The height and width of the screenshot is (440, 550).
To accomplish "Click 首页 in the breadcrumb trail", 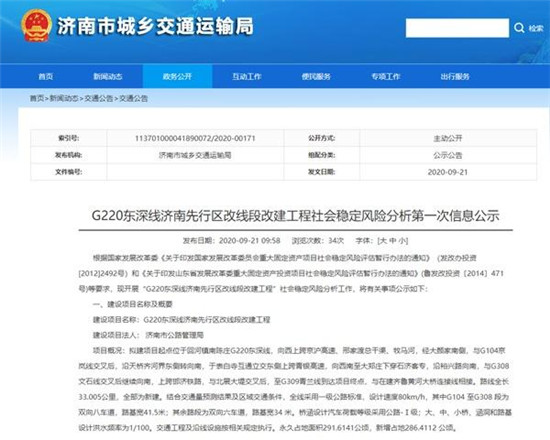I will point(36,99).
